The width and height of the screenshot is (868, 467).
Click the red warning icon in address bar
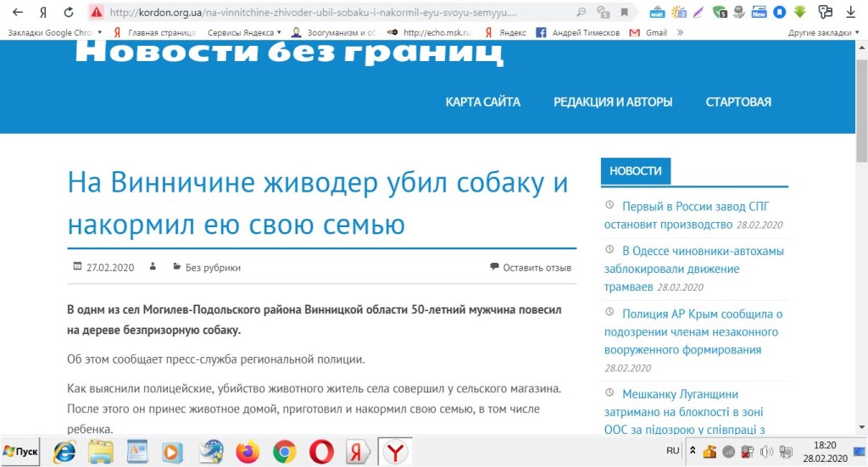[x=97, y=13]
